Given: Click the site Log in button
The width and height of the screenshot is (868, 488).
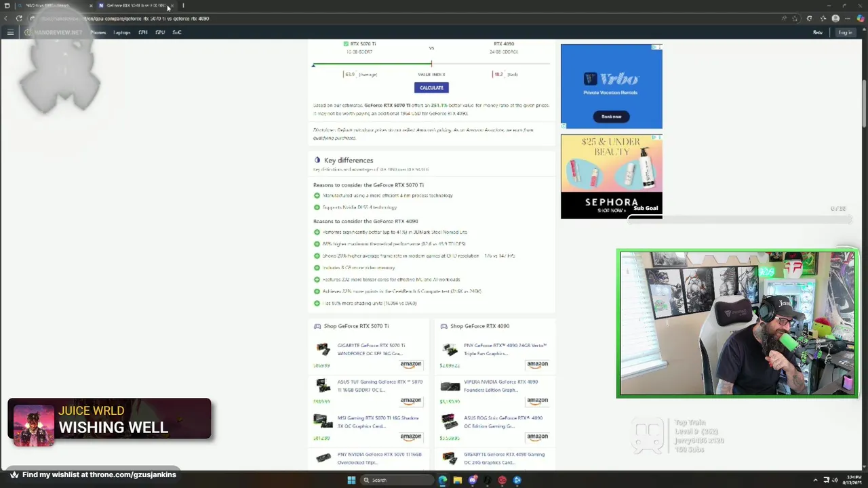Looking at the screenshot, I should pyautogui.click(x=845, y=33).
